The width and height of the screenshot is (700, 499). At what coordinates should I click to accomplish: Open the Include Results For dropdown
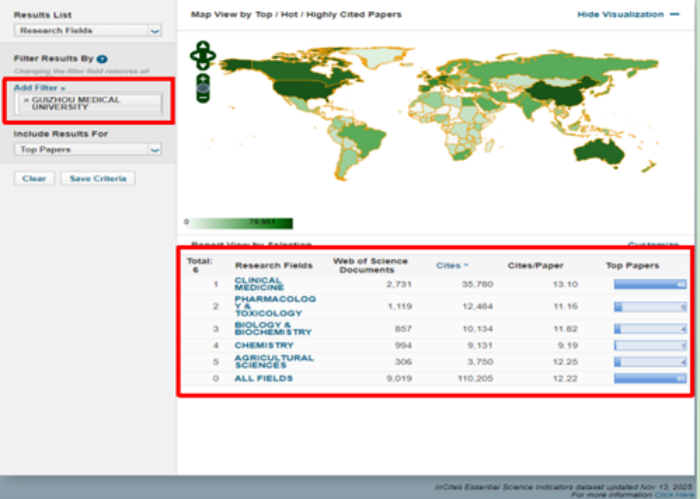click(154, 150)
